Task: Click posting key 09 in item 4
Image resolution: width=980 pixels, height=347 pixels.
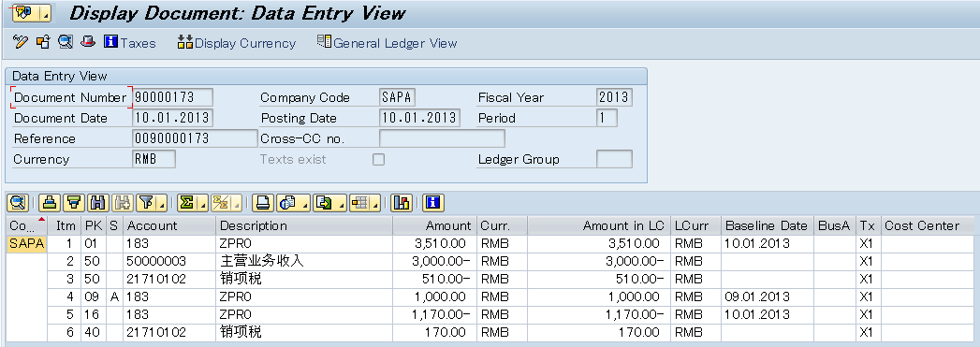Action: click(93, 297)
